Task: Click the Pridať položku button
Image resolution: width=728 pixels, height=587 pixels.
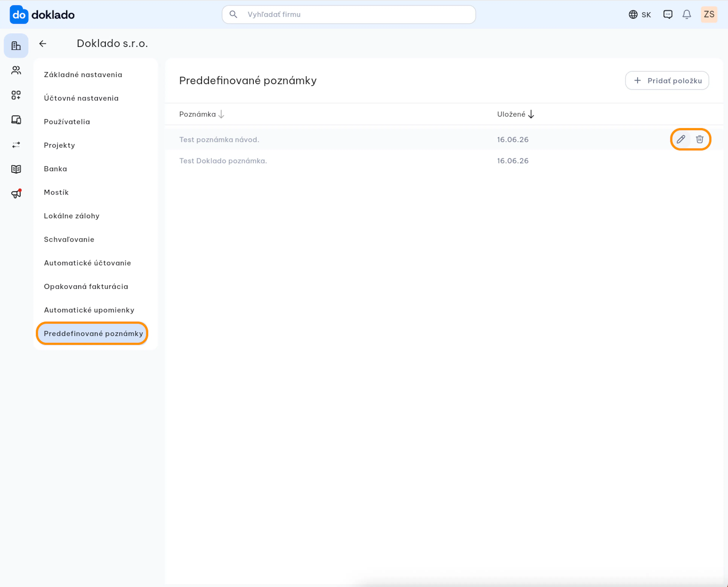Action: (667, 81)
